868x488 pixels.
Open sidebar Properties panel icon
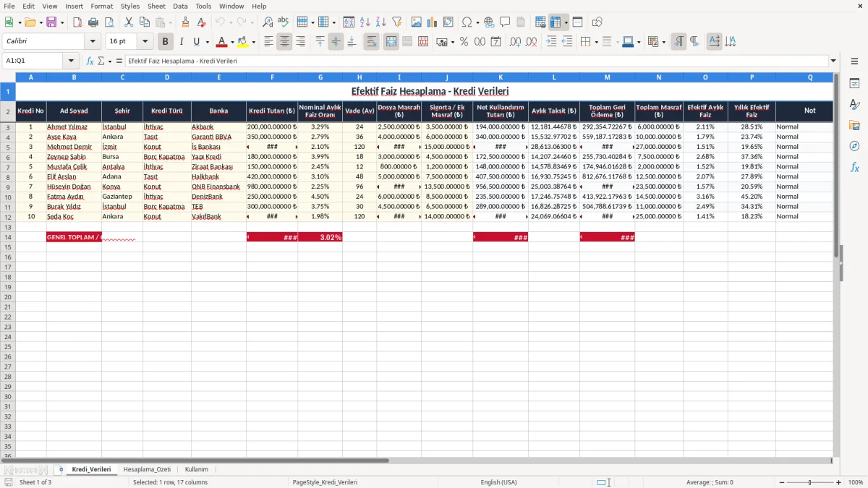coord(854,84)
